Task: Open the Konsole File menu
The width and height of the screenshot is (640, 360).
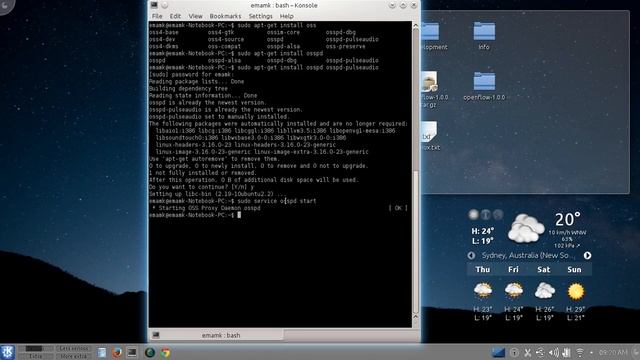Action: 157,16
